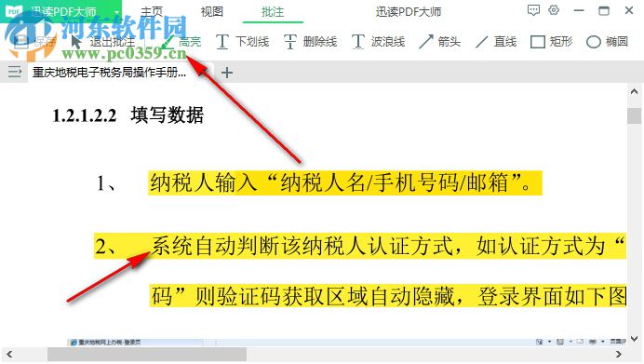
Task: Switch to the 视图 tab
Action: [x=212, y=12]
